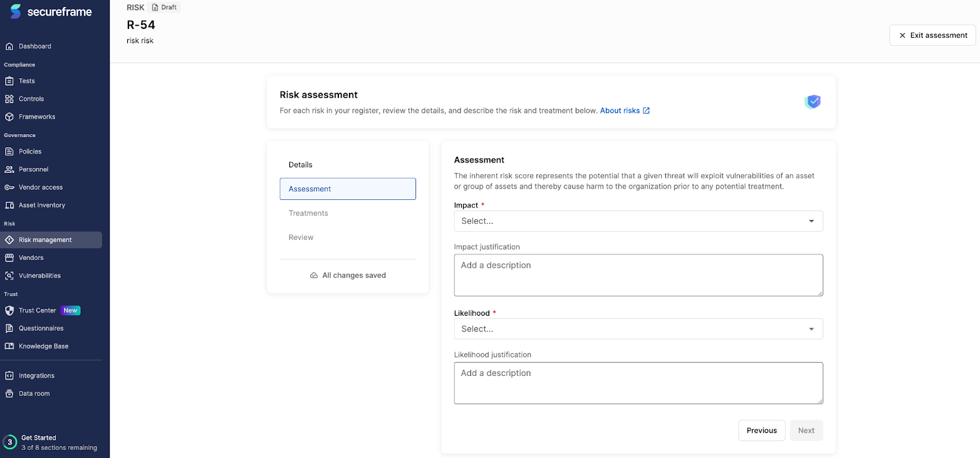Click the Likelihood dropdown arrow
980x458 pixels.
811,329
